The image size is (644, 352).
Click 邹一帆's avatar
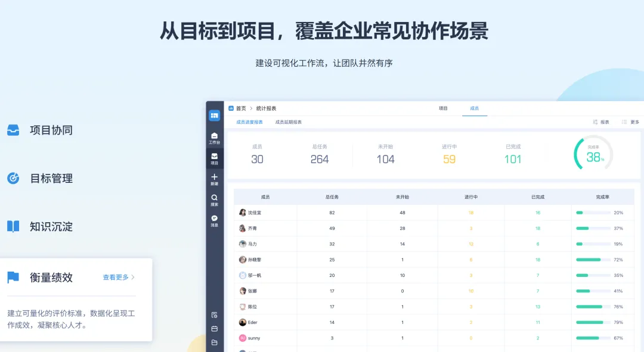pyautogui.click(x=243, y=275)
